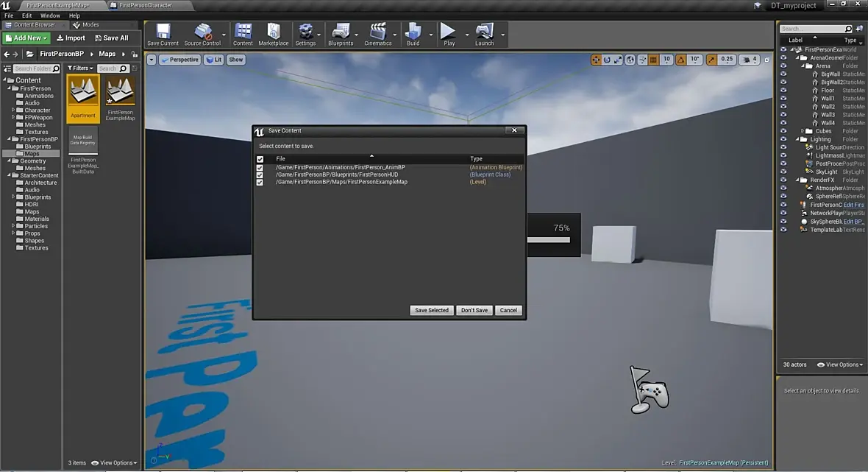Go back in Content Browser history
The image size is (868, 472).
7,54
